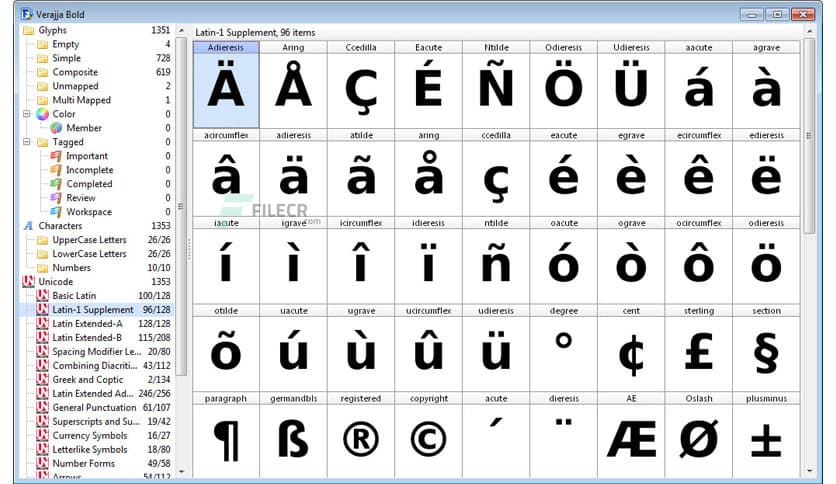Select the Eacute glyph cell
836x484 pixels.
[x=429, y=85]
